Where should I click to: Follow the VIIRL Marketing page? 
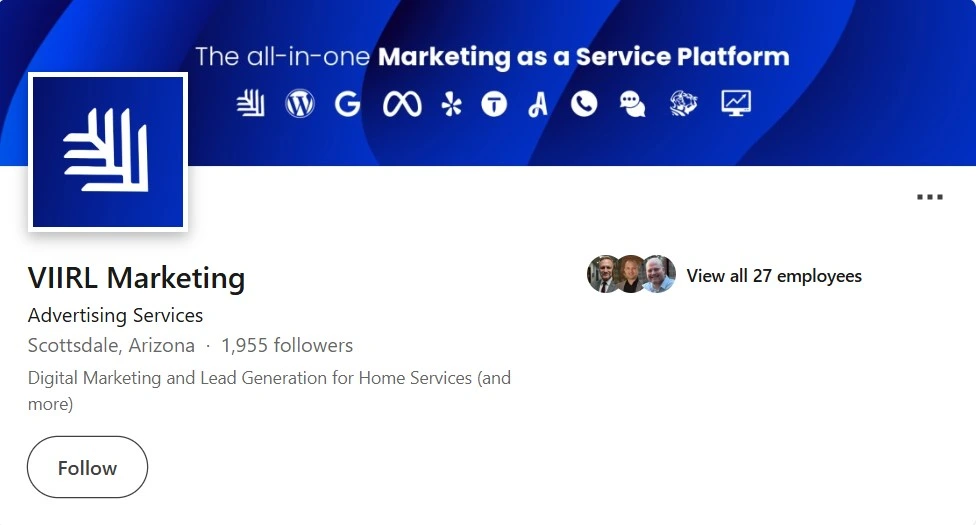[87, 467]
